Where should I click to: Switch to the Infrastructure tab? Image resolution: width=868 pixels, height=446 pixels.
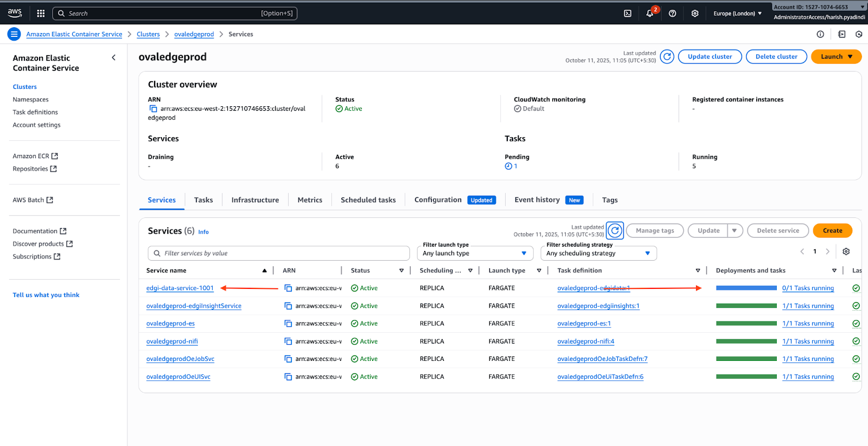tap(255, 200)
